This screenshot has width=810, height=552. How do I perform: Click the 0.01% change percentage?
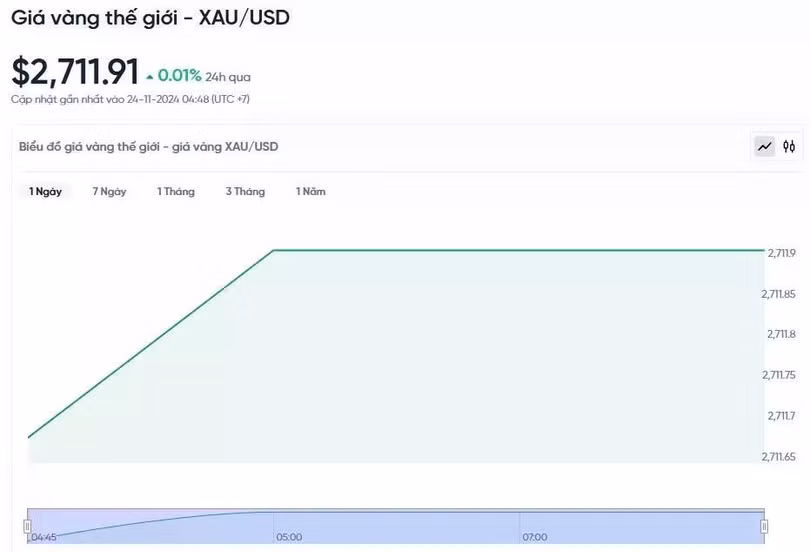point(182,76)
